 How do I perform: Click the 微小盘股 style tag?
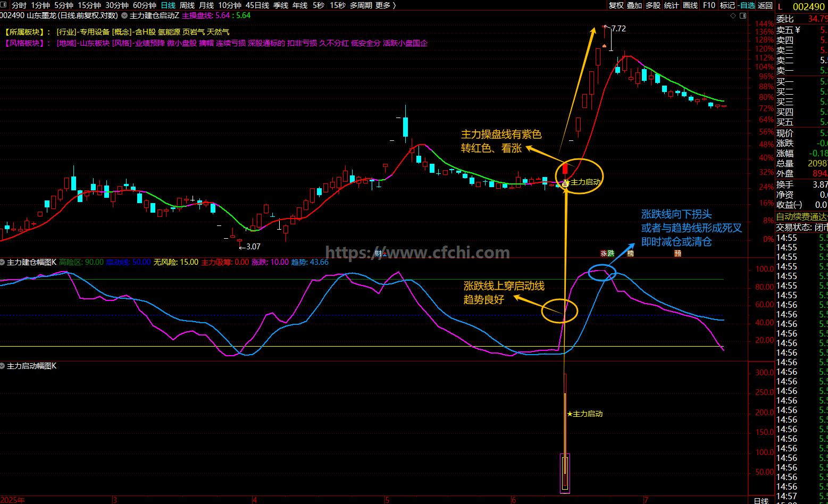pyautogui.click(x=182, y=43)
